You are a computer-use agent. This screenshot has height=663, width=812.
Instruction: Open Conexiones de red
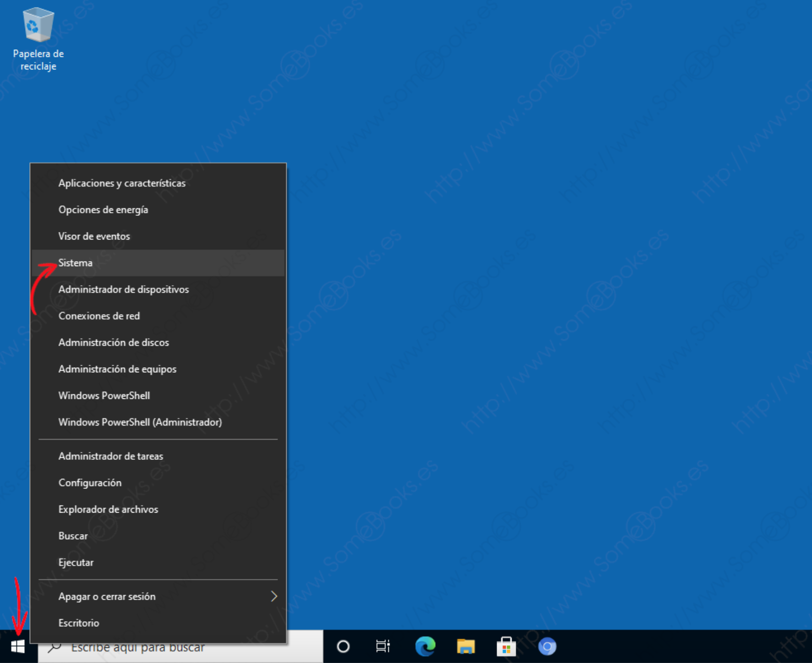99,316
